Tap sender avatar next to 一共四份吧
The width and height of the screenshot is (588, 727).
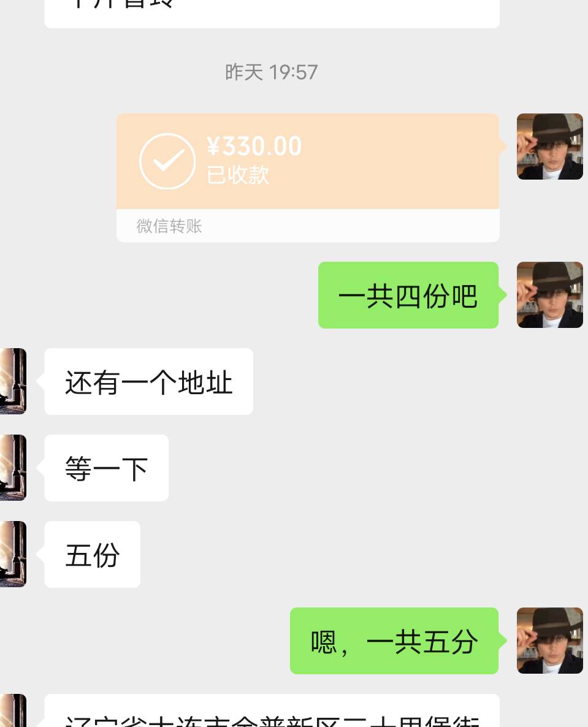click(550, 295)
